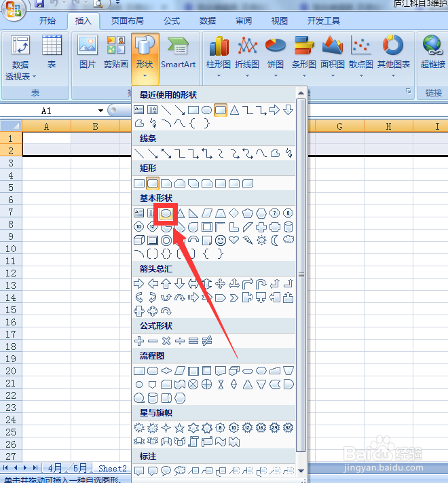The image size is (448, 483).
Task: Open the Sheet2 sheet tab
Action: pos(113,468)
